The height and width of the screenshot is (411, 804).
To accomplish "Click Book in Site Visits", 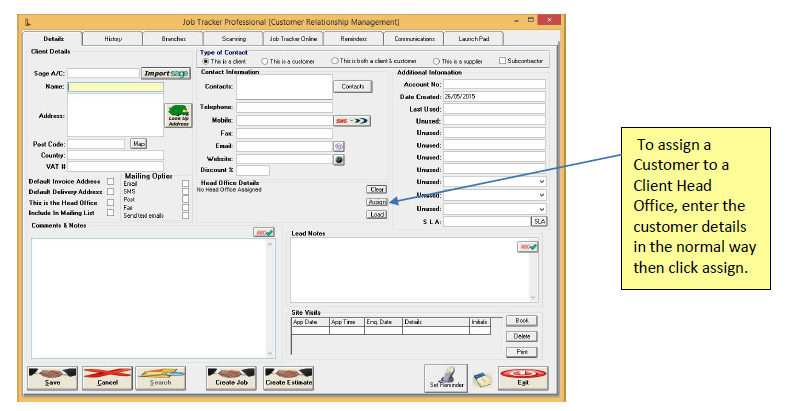I will click(x=522, y=321).
